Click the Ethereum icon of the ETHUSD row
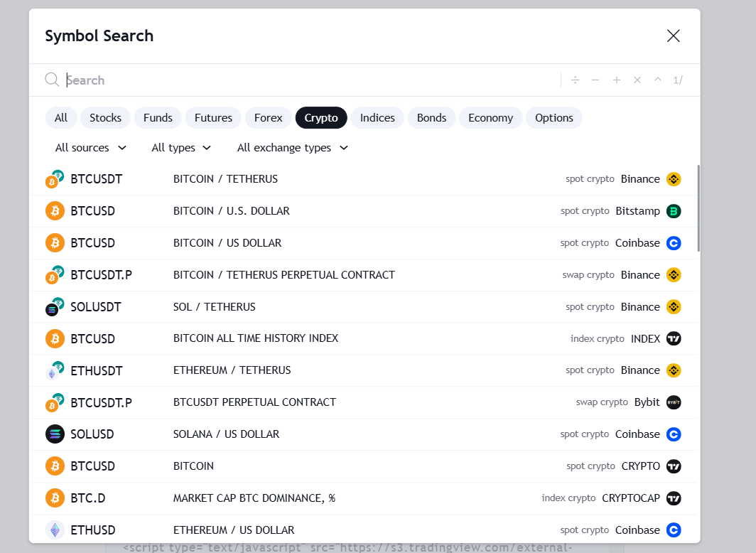The image size is (756, 553). 55,530
